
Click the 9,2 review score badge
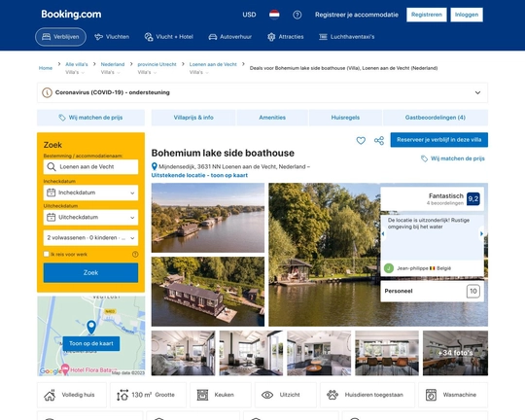473,199
